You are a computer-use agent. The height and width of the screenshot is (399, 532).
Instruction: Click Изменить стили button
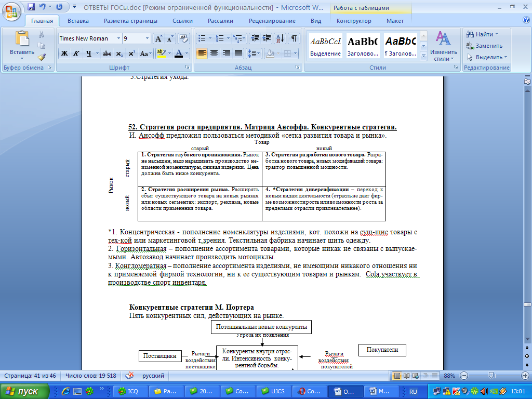point(444,46)
